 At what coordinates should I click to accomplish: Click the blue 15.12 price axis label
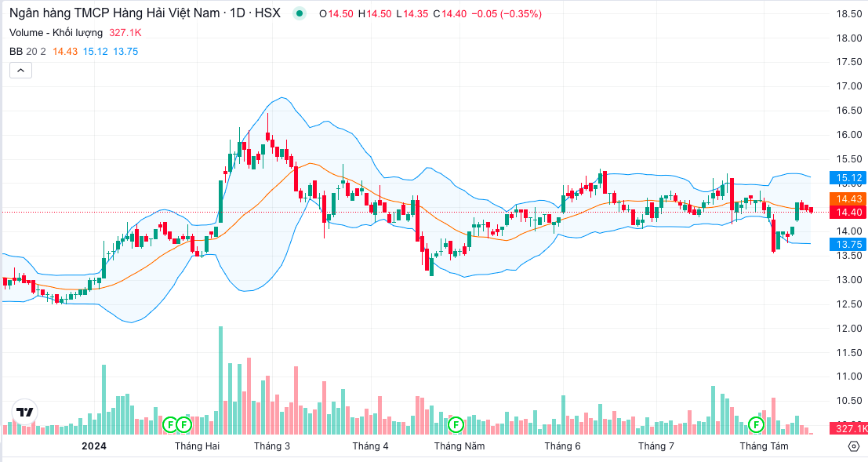[848, 178]
